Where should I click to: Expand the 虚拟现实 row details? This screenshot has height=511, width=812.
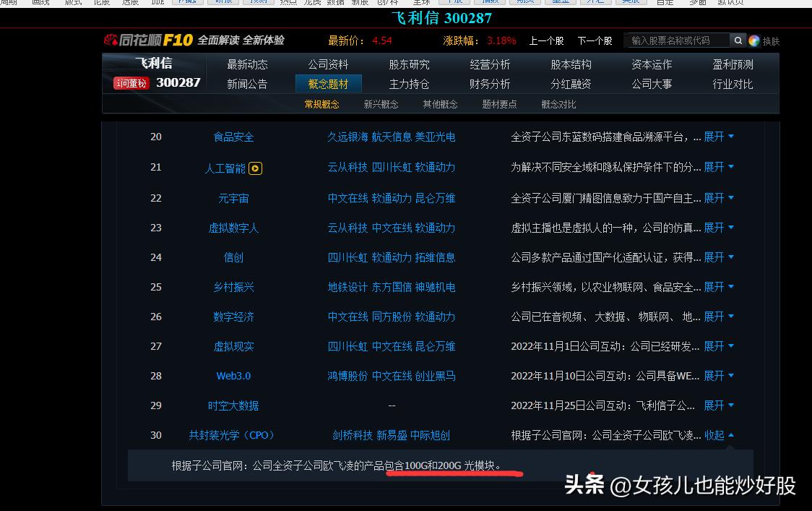click(719, 345)
